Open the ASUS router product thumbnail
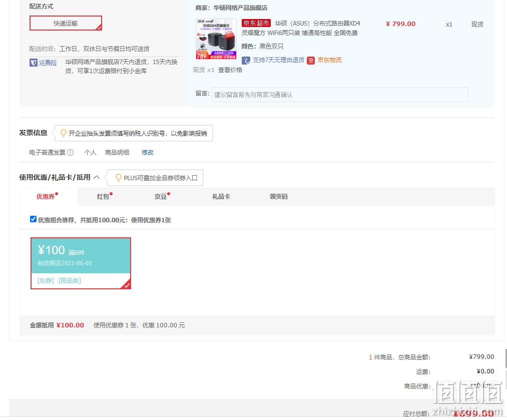This screenshot has height=420, width=507. point(216,39)
